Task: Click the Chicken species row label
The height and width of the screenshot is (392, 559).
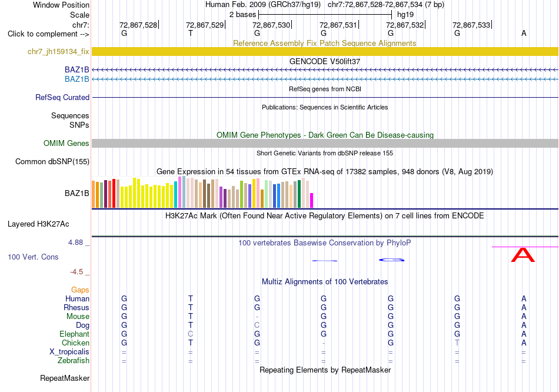Action: coord(75,343)
